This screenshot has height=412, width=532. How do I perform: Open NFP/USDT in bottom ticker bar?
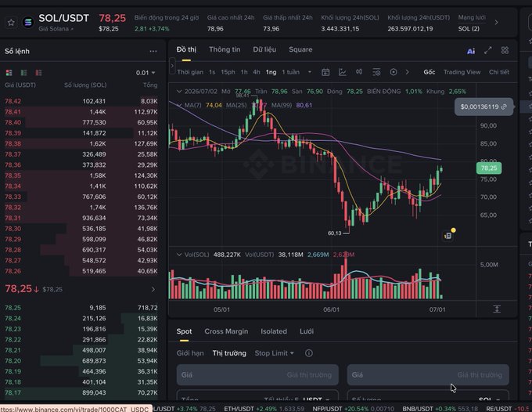pyautogui.click(x=354, y=409)
